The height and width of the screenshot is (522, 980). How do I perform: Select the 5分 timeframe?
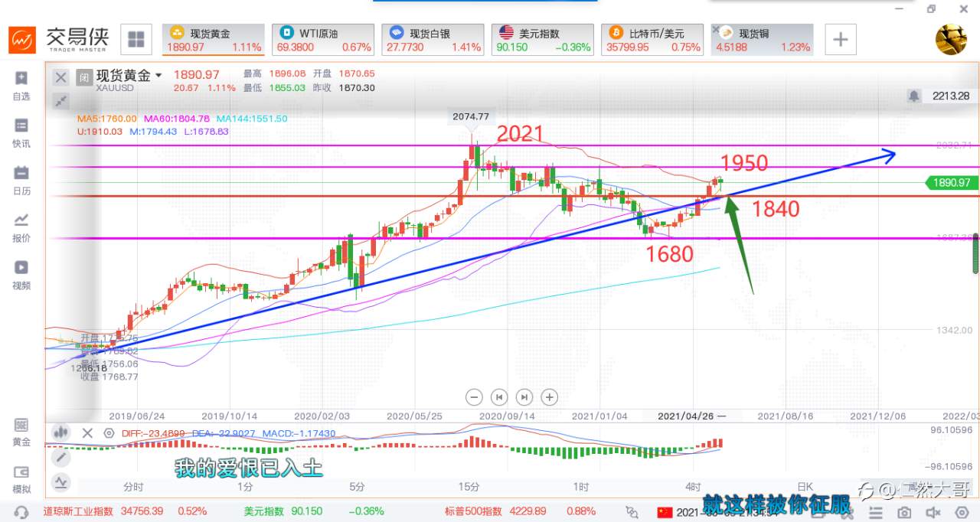[x=357, y=487]
